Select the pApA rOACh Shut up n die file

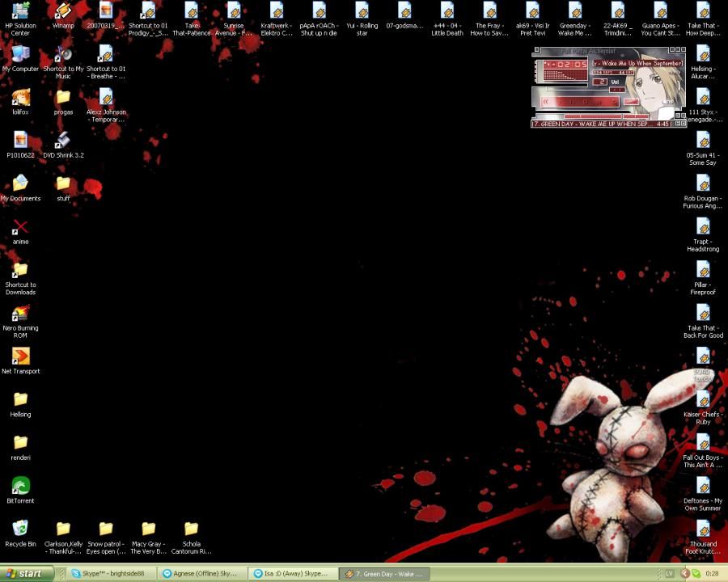point(319,19)
